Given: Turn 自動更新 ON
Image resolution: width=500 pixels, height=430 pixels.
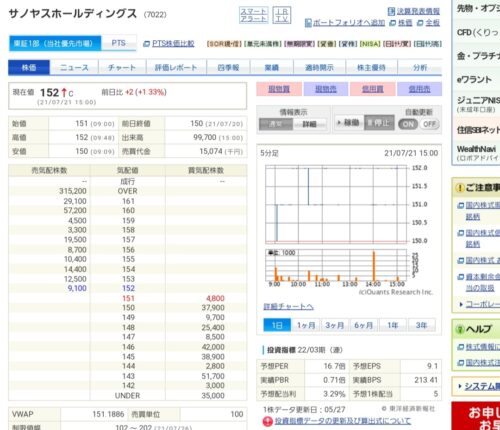Looking at the screenshot, I should [408, 124].
